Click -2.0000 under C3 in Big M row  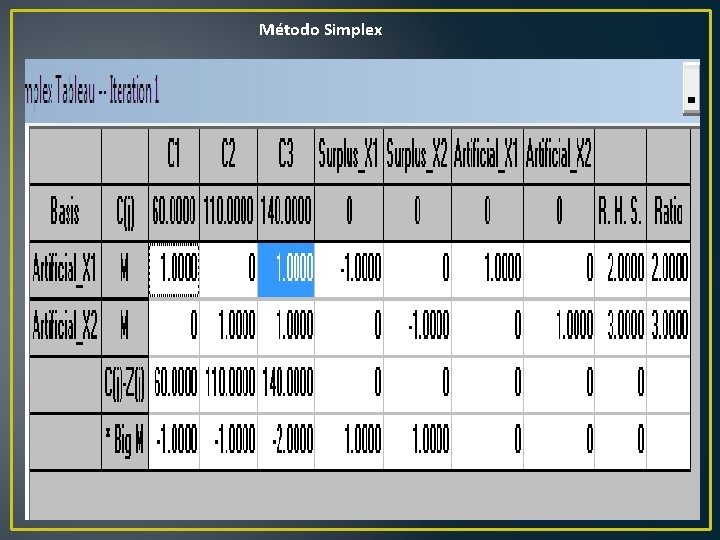(x=286, y=442)
